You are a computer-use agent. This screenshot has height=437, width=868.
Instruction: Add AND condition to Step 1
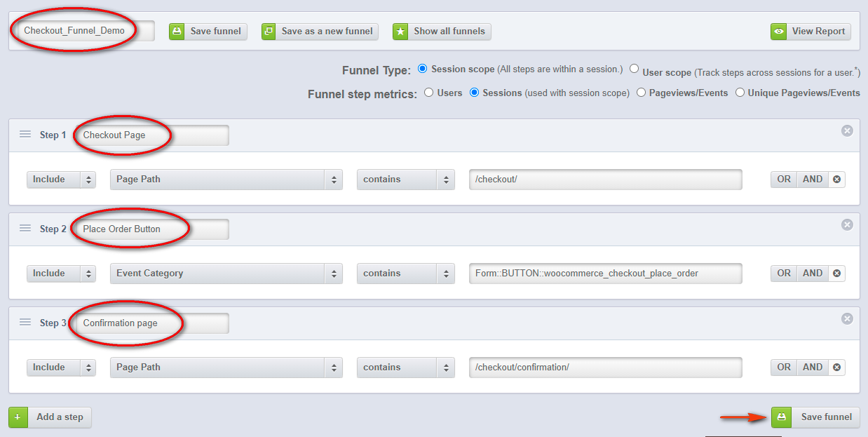tap(813, 180)
